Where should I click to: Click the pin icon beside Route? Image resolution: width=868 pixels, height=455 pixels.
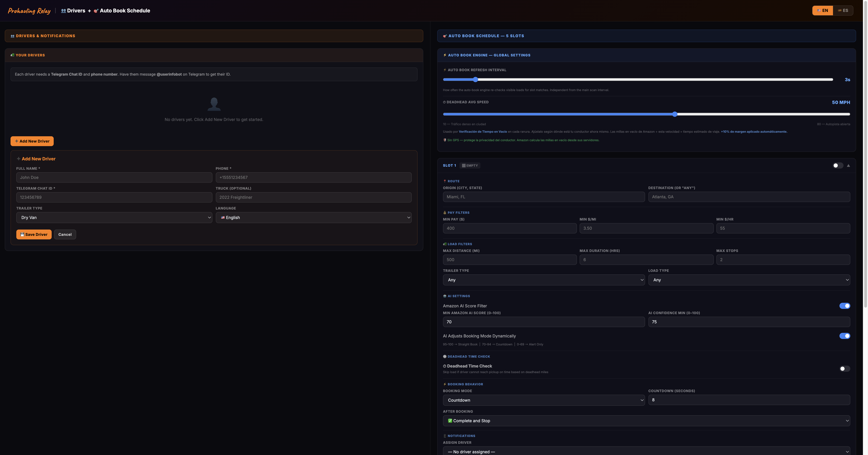445,181
